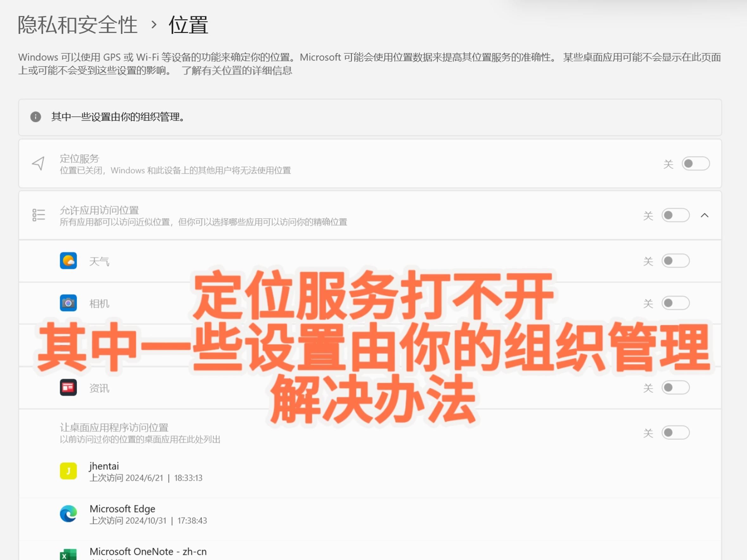
Task: Click the 位置已关闭 description under 定位服务
Action: point(175,170)
